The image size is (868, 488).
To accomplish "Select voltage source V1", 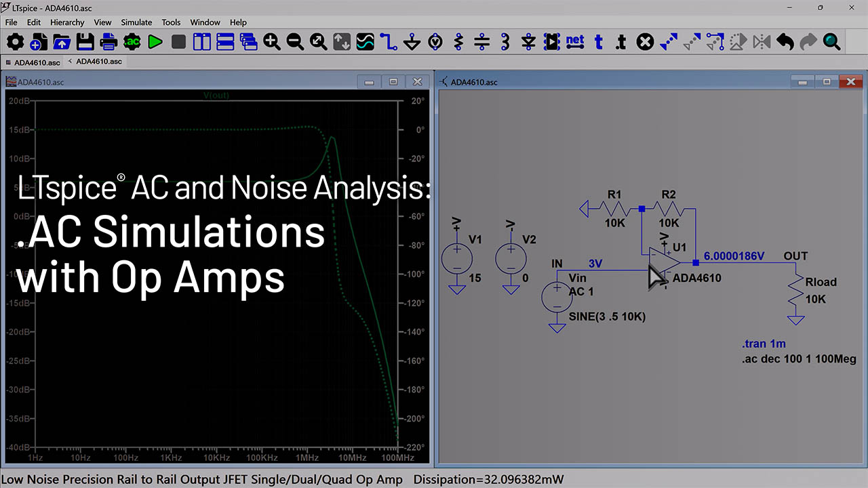I will (457, 258).
